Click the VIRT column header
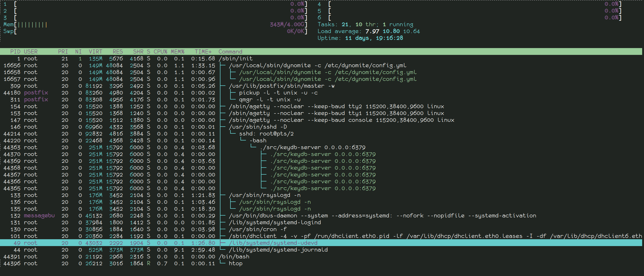 tap(95, 51)
